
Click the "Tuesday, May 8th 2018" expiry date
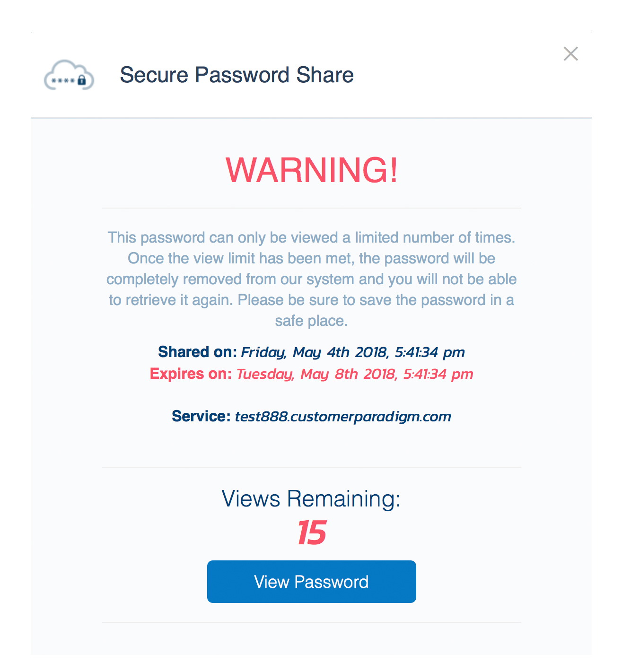pyautogui.click(x=316, y=374)
